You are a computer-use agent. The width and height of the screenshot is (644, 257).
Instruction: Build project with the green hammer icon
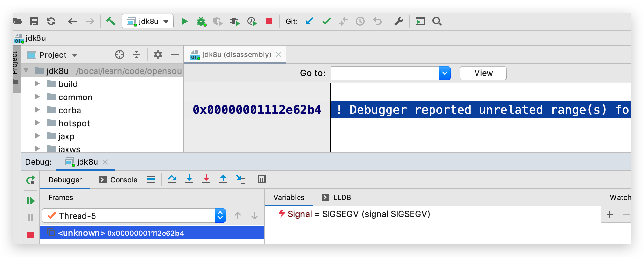pos(111,22)
